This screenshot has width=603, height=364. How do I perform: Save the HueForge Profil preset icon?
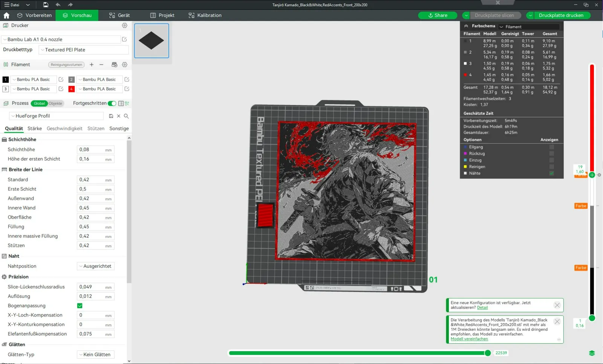coord(111,116)
